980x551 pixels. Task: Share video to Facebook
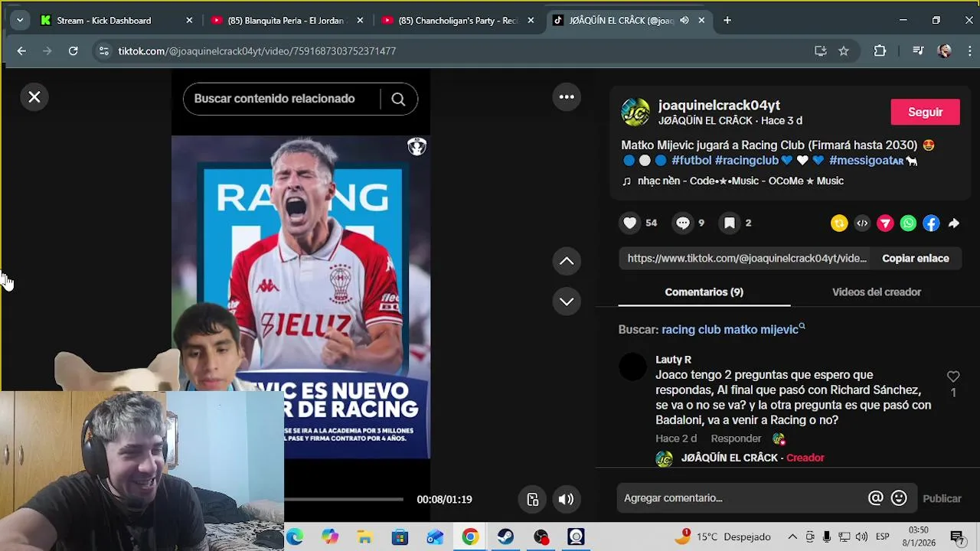(x=931, y=223)
